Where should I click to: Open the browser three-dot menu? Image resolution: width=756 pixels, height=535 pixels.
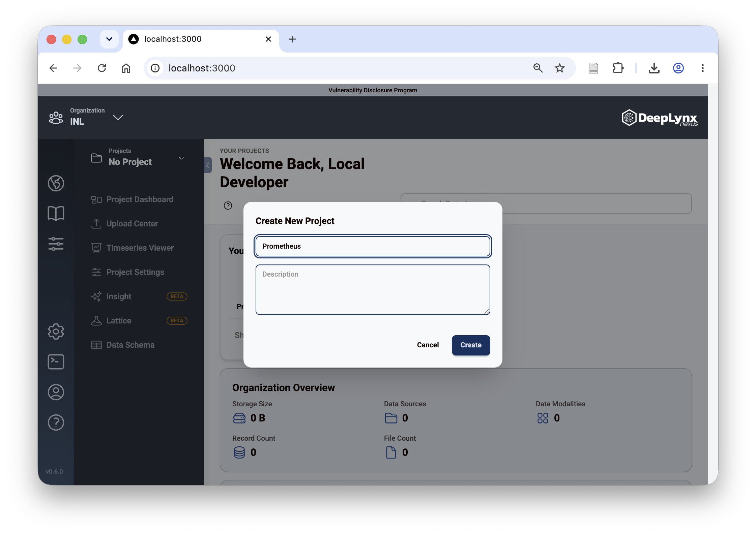tap(703, 68)
